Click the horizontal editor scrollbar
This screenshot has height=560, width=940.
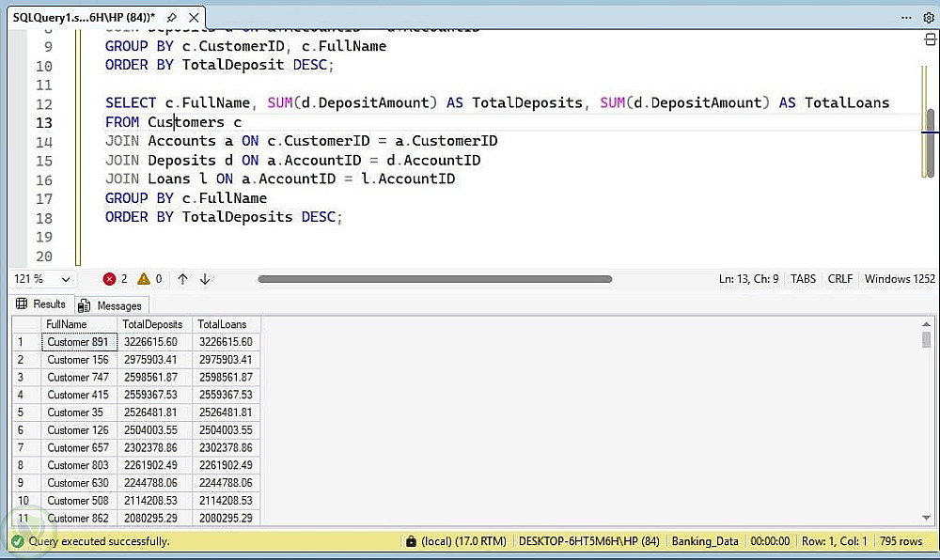[x=434, y=278]
